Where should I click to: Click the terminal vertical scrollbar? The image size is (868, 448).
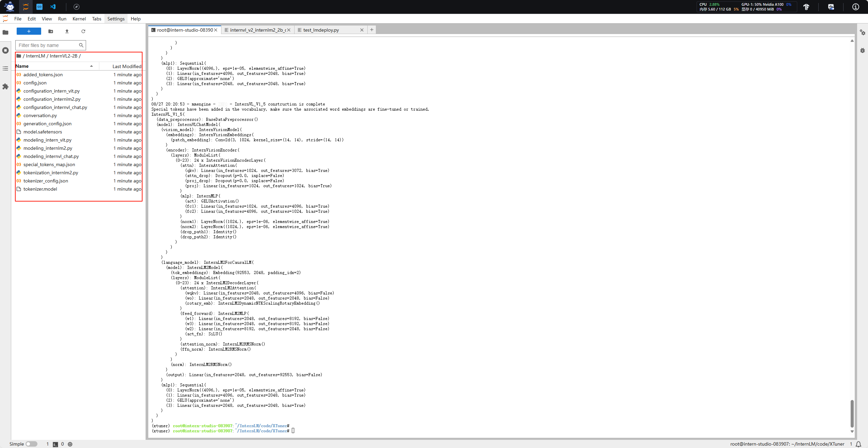pyautogui.click(x=852, y=413)
